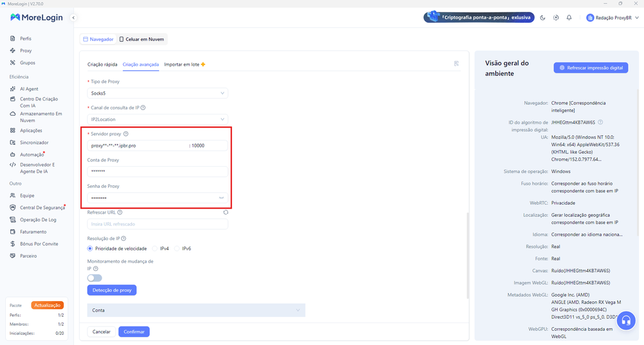
Task: Open Bônus Por Convite
Action: click(x=39, y=244)
